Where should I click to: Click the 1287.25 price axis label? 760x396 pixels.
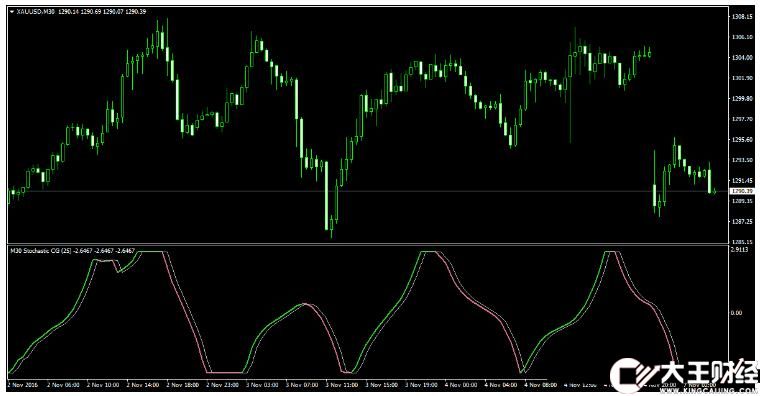click(742, 222)
